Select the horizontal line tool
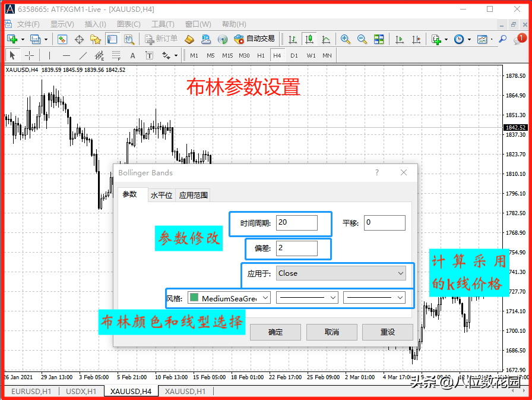The image size is (532, 400). pos(66,55)
